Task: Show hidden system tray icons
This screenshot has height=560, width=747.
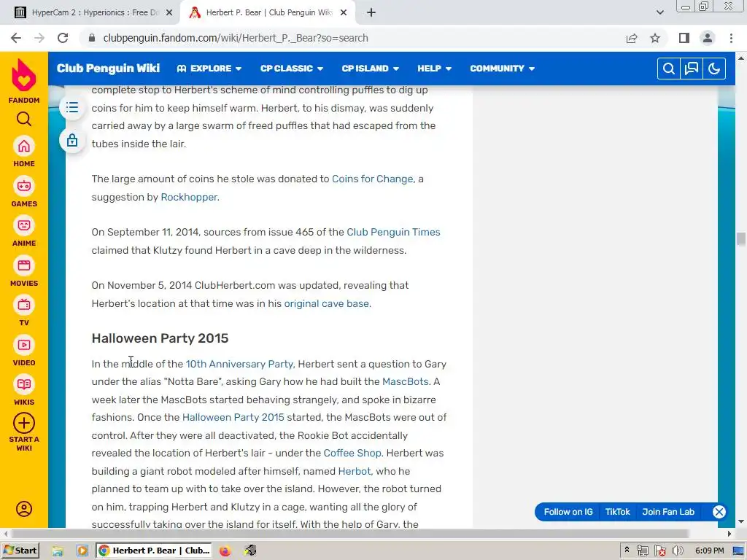Action: [627, 550]
